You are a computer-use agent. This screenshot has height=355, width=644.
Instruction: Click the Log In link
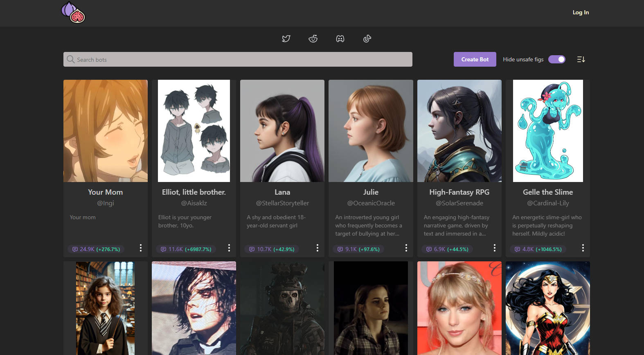[581, 12]
